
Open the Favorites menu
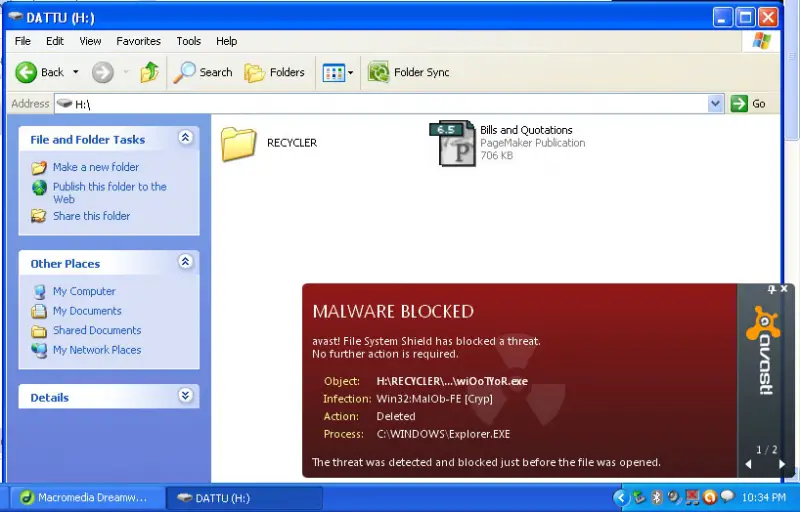coord(138,41)
